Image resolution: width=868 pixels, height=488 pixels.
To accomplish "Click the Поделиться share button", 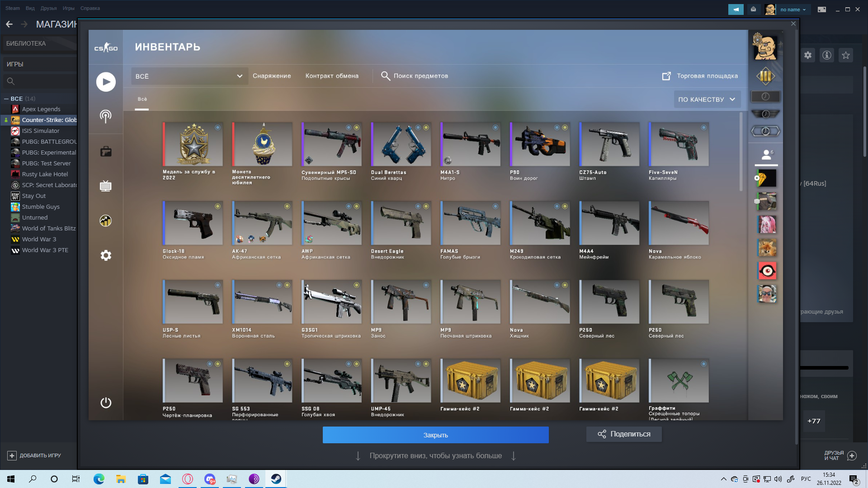I will (x=624, y=434).
